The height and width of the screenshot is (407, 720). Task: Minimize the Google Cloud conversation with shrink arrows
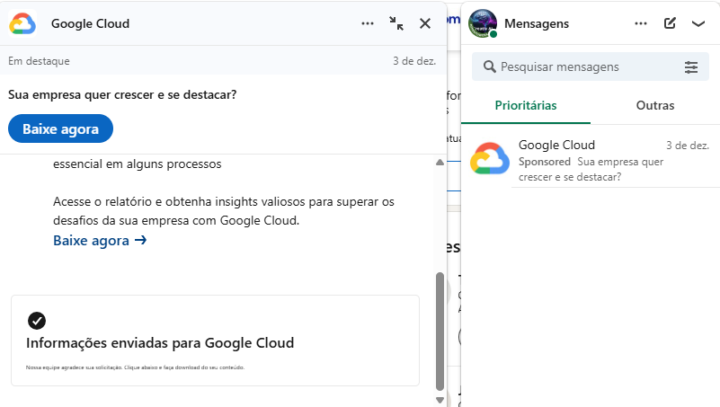(396, 23)
